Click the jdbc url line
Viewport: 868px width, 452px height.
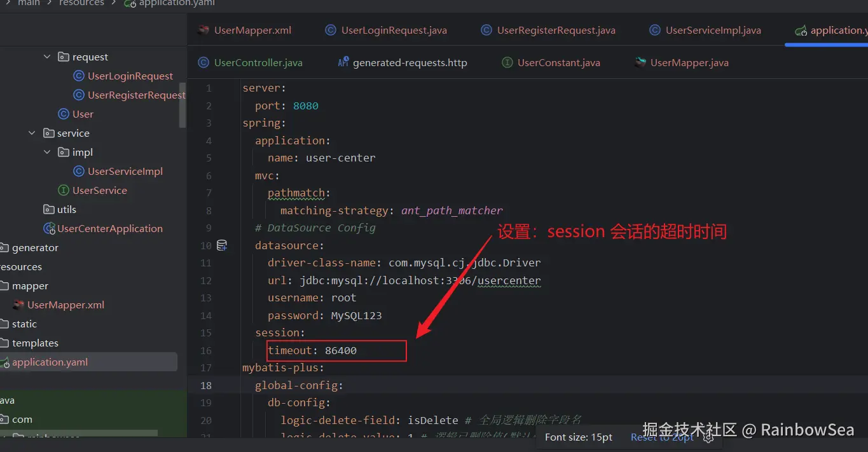pos(404,280)
